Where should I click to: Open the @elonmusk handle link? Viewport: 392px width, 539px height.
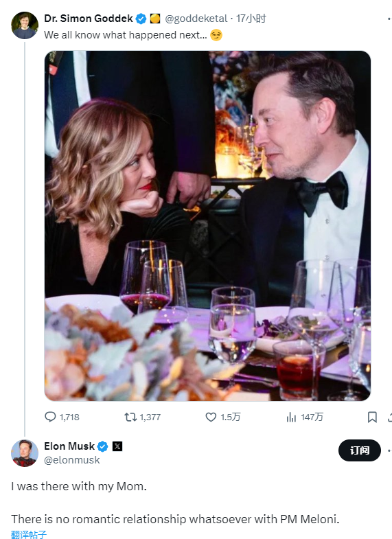(x=72, y=460)
